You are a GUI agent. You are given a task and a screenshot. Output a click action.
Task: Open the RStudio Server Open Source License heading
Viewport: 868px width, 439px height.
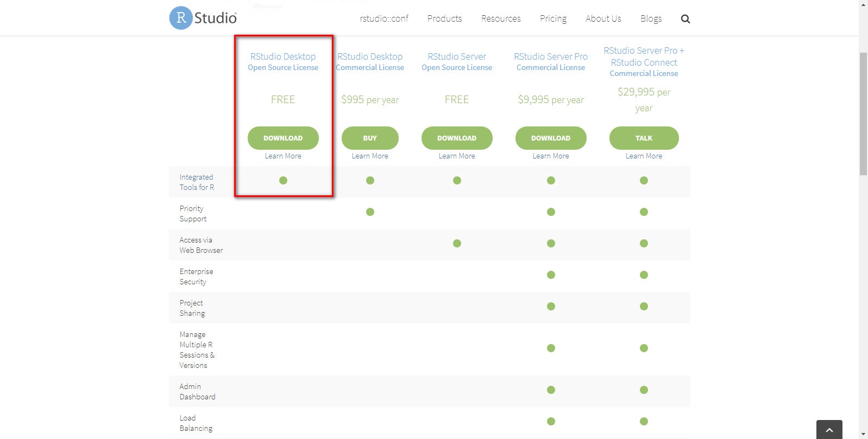pyautogui.click(x=457, y=61)
